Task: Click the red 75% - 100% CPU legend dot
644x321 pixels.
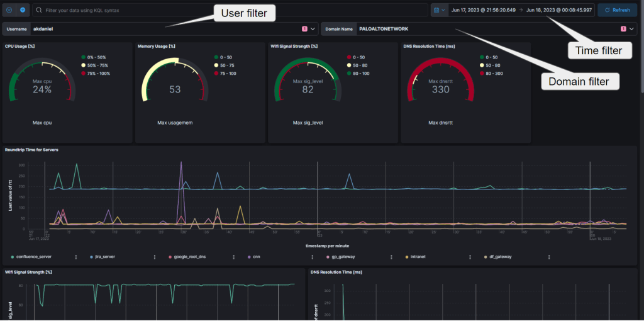Action: [84, 74]
